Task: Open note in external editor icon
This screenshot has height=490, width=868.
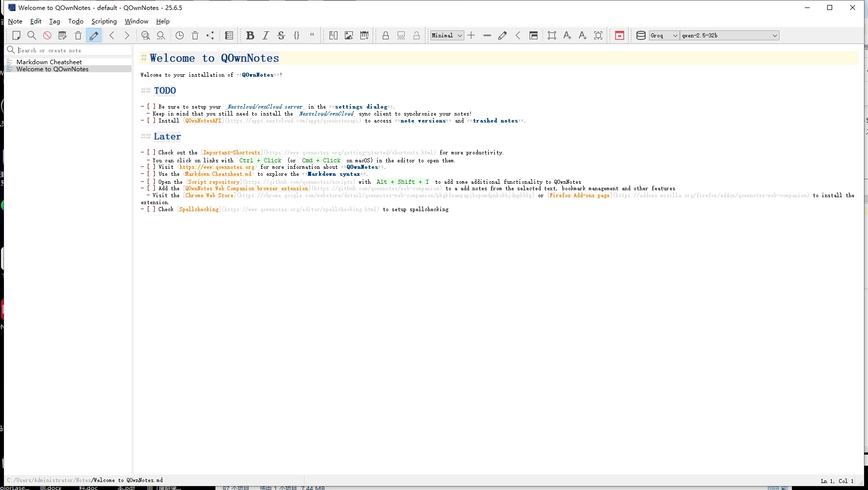Action: pyautogui.click(x=63, y=35)
